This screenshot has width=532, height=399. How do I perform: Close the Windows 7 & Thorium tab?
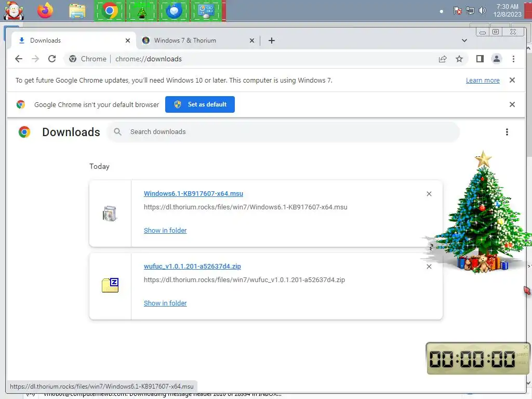252,41
